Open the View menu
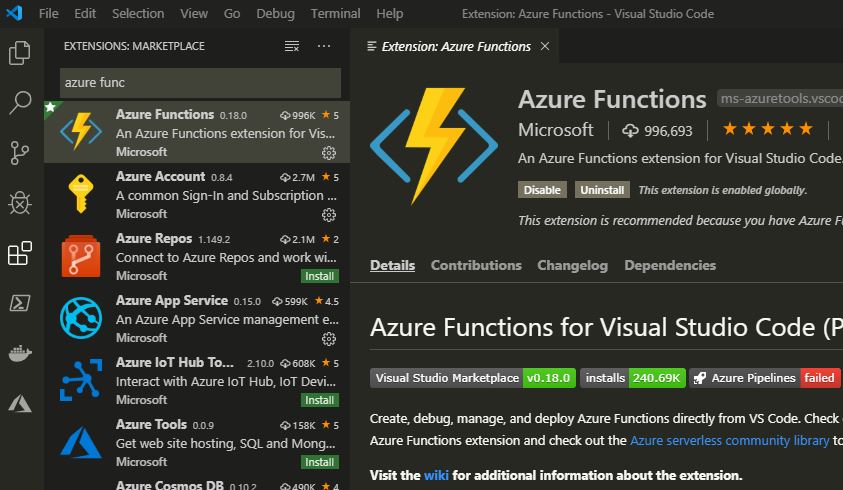The width and height of the screenshot is (843, 490). pyautogui.click(x=194, y=13)
